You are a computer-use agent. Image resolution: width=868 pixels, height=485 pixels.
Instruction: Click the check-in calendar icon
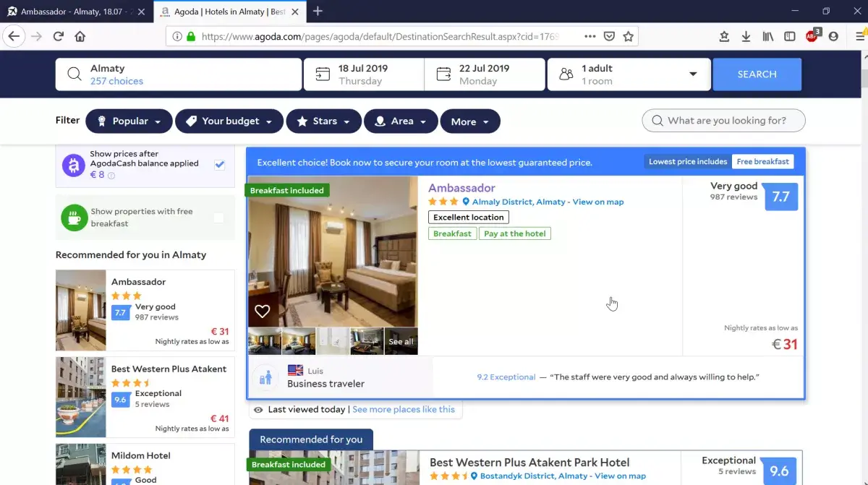click(323, 74)
